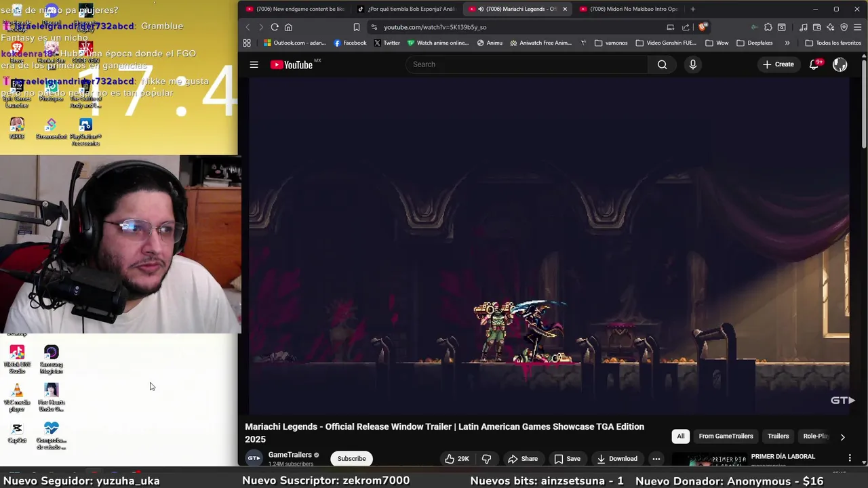Open the share page icon in address bar
868x488 pixels.
(x=686, y=27)
